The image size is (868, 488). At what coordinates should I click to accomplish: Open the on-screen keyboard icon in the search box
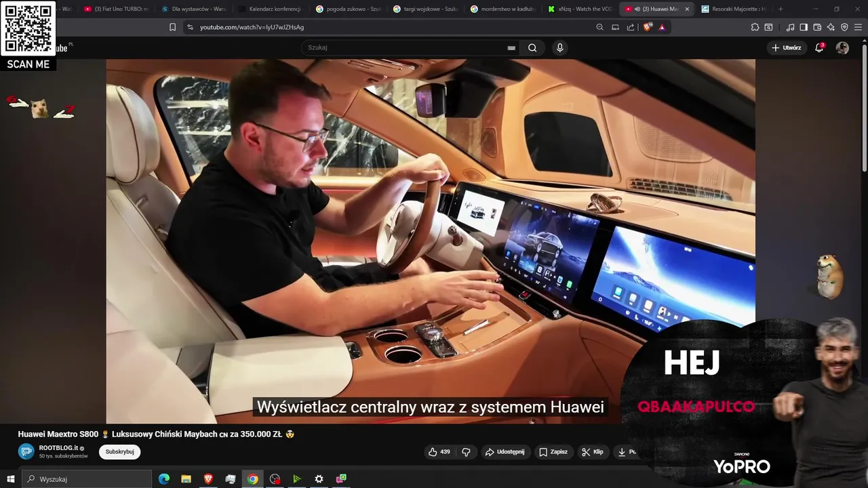pyautogui.click(x=511, y=47)
